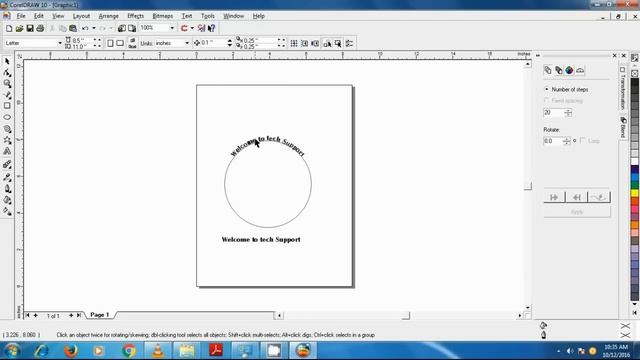
Task: Open the Letter paper size dropdown
Action: [x=60, y=43]
